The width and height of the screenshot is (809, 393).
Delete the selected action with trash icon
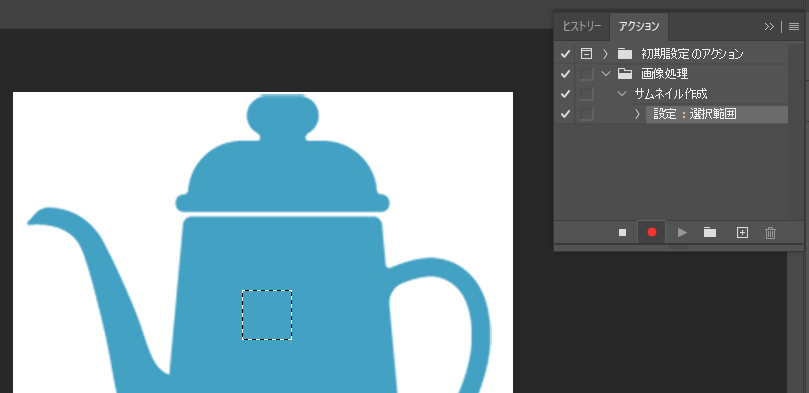point(770,233)
